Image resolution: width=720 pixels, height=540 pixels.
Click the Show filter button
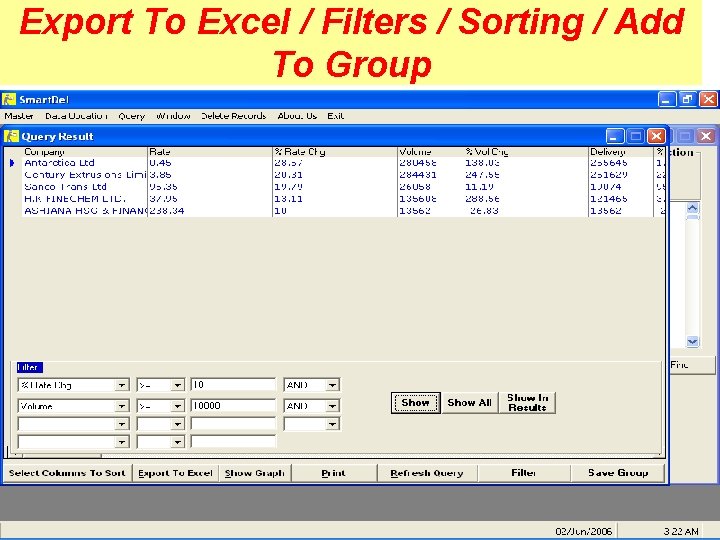(416, 403)
